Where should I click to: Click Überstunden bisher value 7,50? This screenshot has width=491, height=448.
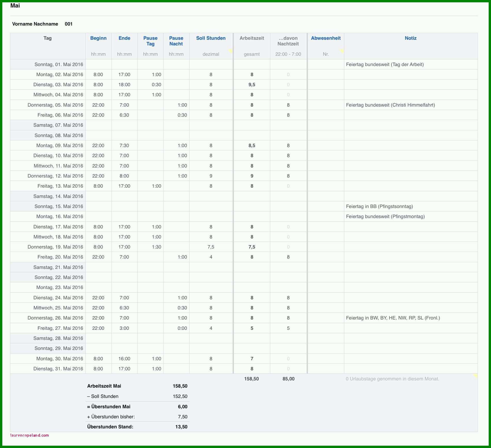coord(183,417)
